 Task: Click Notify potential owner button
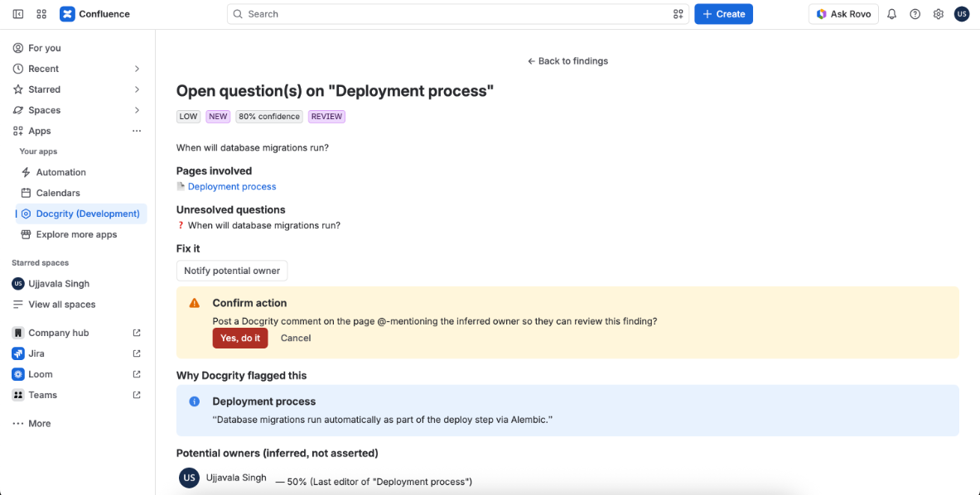[232, 271]
